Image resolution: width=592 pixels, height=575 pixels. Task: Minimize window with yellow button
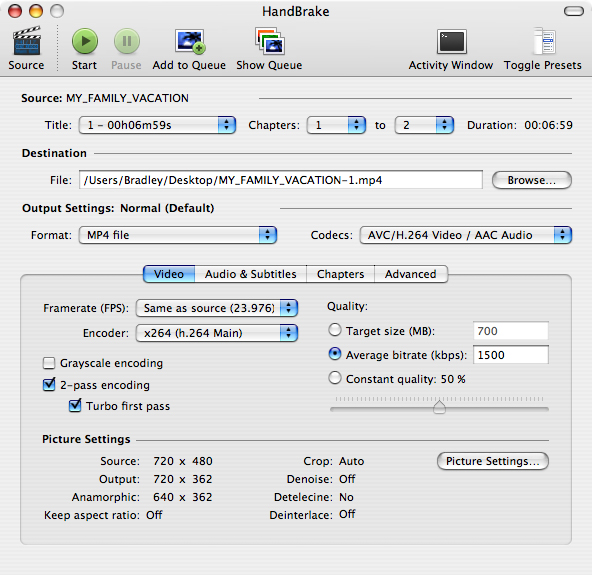click(x=36, y=11)
